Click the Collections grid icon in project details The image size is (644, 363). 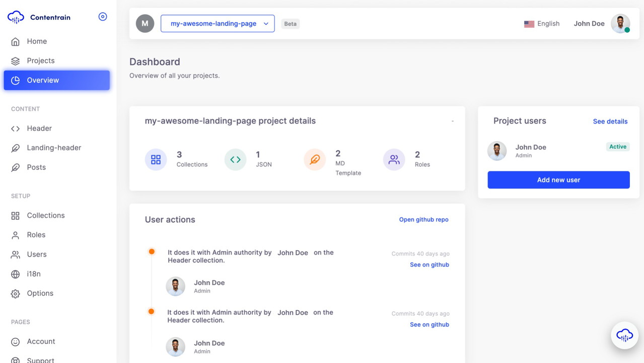156,160
